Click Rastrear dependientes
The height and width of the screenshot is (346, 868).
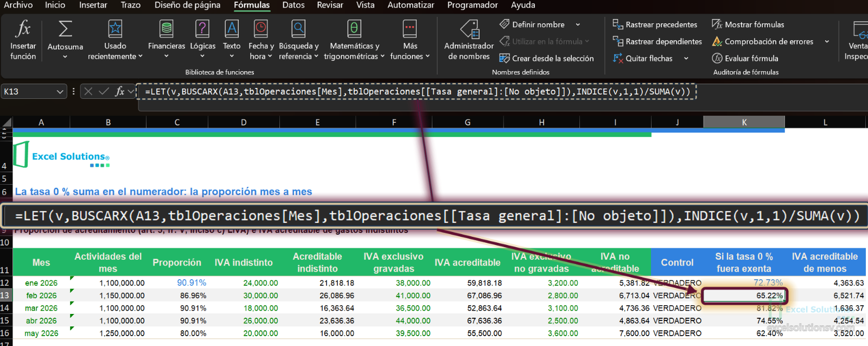[657, 41]
